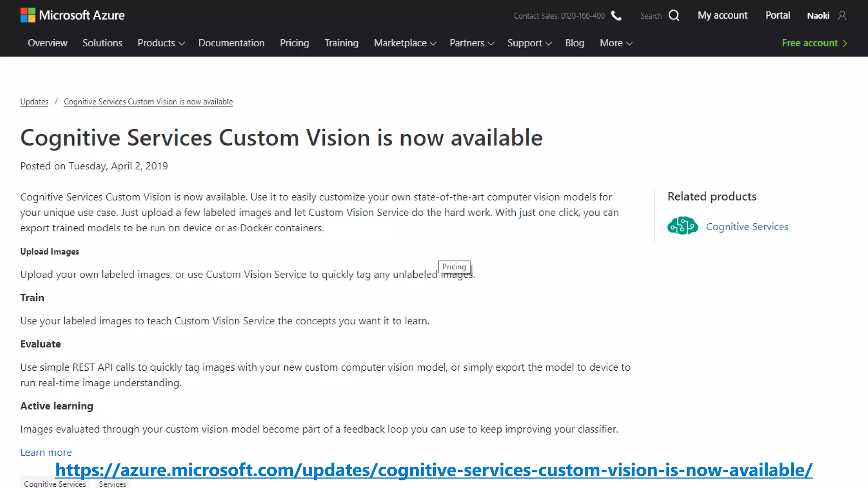Click the Microsoft Azure logo
The image size is (868, 488).
72,15
